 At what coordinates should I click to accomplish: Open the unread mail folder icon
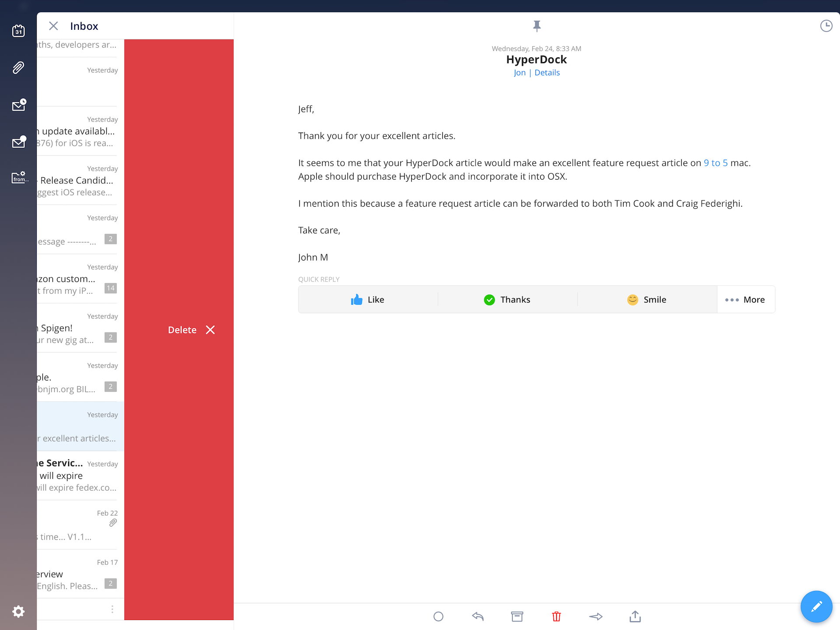tap(19, 142)
